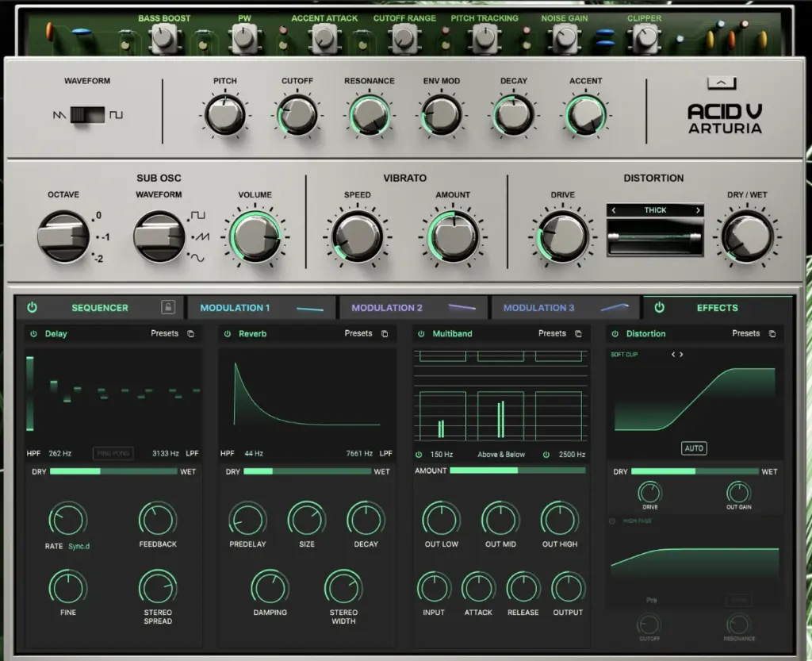Viewport: 812px width, 661px height.
Task: Click the Sequencer lock icon
Action: [x=168, y=307]
